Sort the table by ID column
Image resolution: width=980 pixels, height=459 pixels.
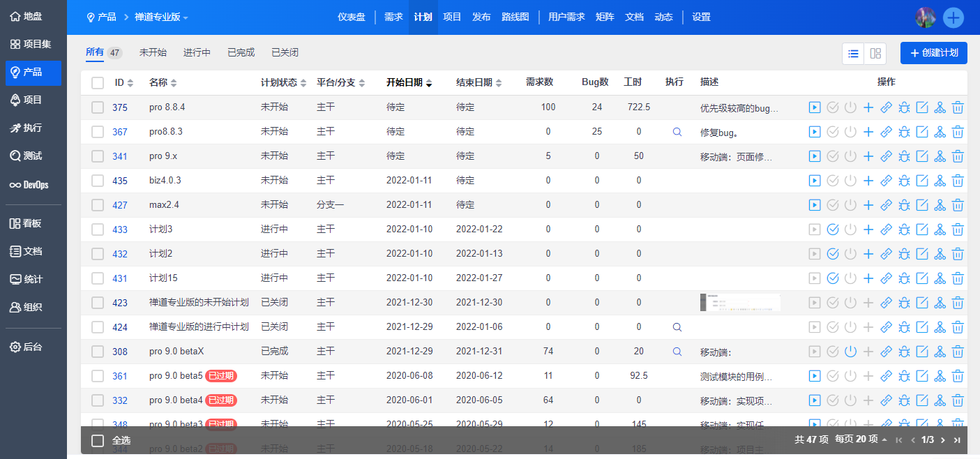[x=123, y=83]
